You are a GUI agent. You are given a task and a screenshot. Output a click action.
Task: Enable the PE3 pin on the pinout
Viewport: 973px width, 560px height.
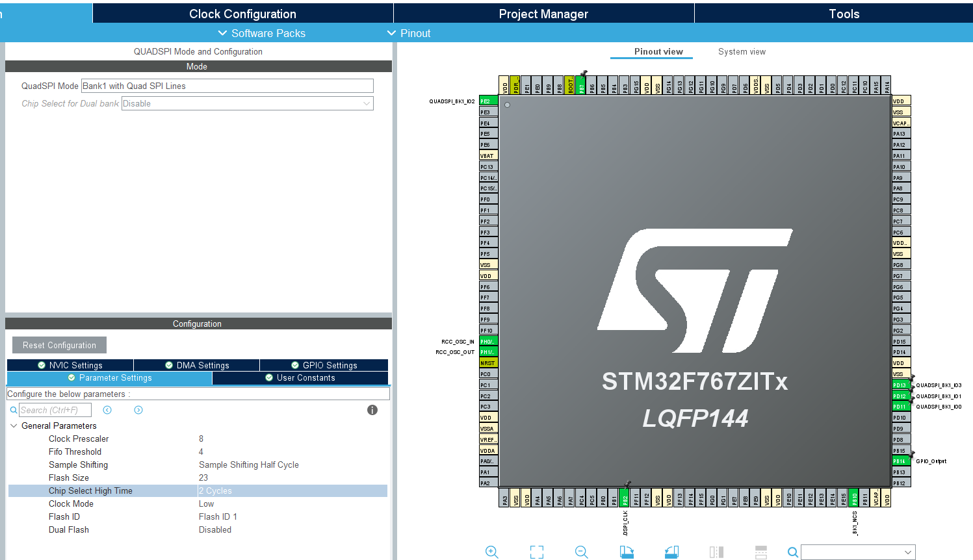coord(488,112)
